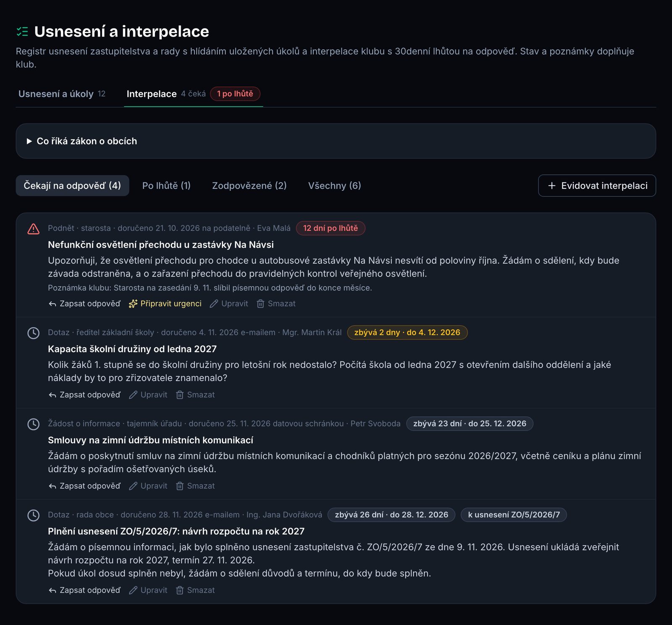This screenshot has width=672, height=625.
Task: Record a reply for the 'Nefunkční osvětlení' item
Action: click(x=84, y=303)
